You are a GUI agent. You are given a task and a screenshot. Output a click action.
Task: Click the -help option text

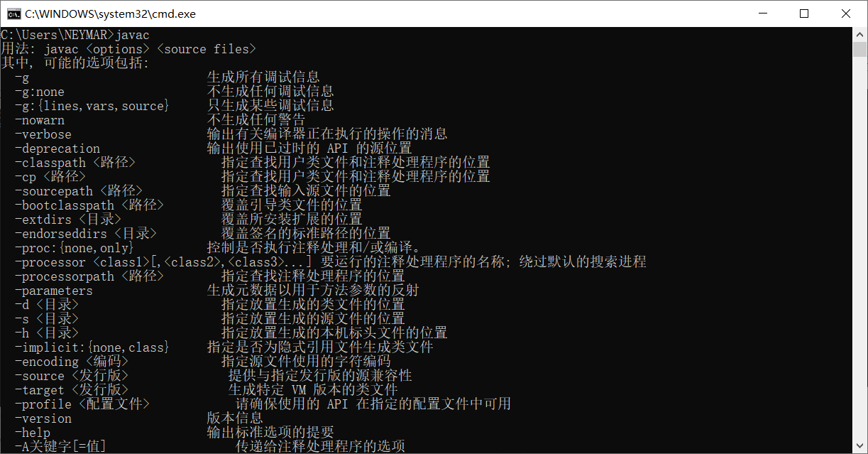(33, 433)
